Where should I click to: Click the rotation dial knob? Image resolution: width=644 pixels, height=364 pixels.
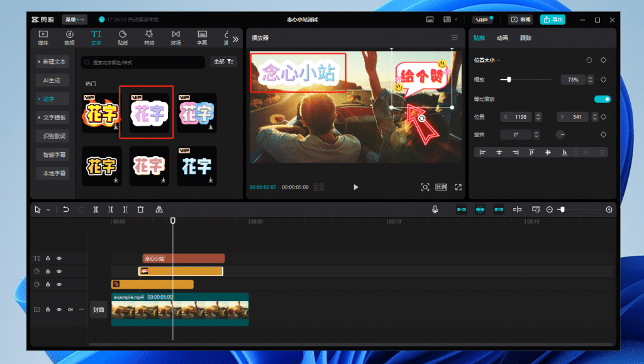tap(560, 135)
